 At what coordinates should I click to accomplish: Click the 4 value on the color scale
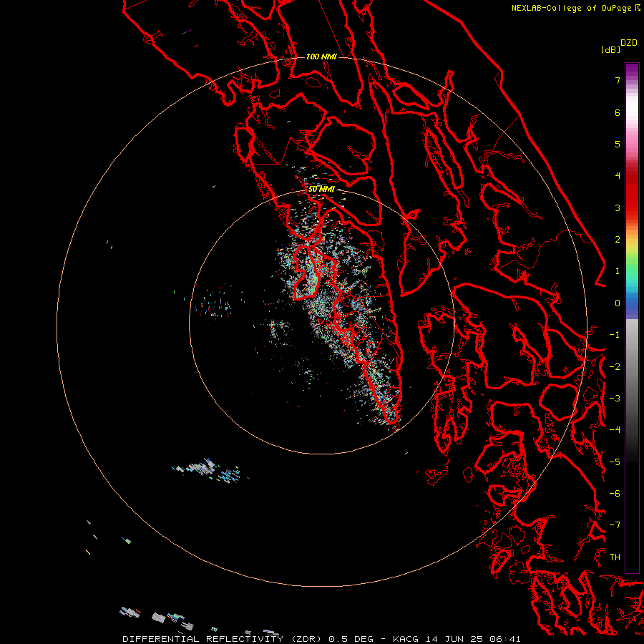click(618, 176)
